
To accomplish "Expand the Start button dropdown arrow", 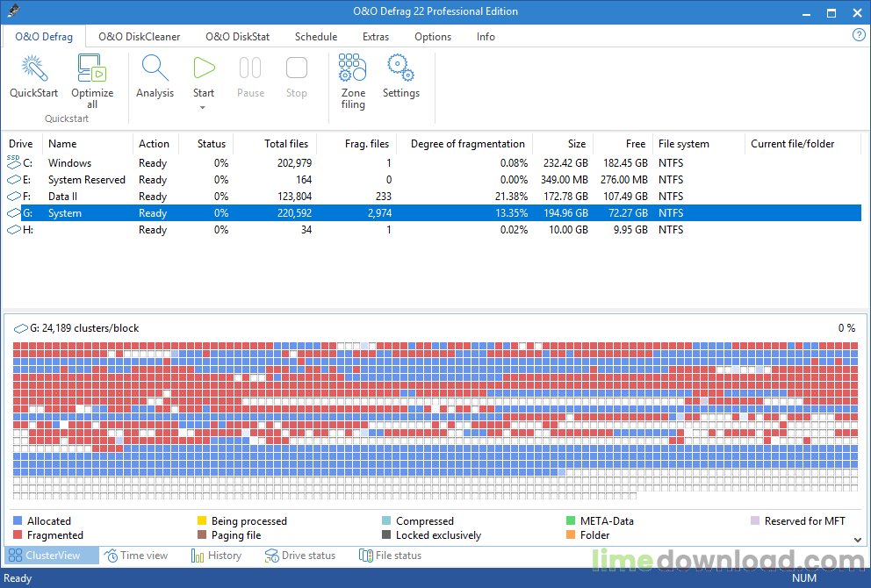I will 203,108.
